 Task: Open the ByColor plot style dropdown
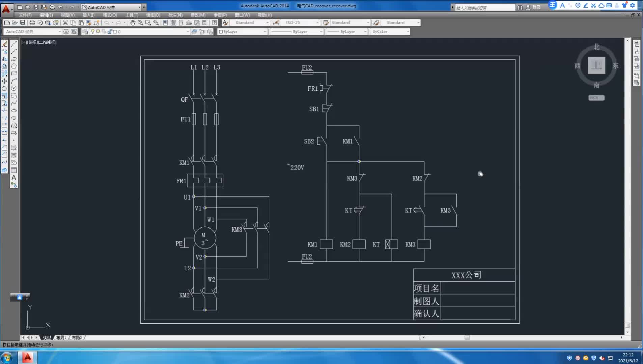[x=390, y=32]
